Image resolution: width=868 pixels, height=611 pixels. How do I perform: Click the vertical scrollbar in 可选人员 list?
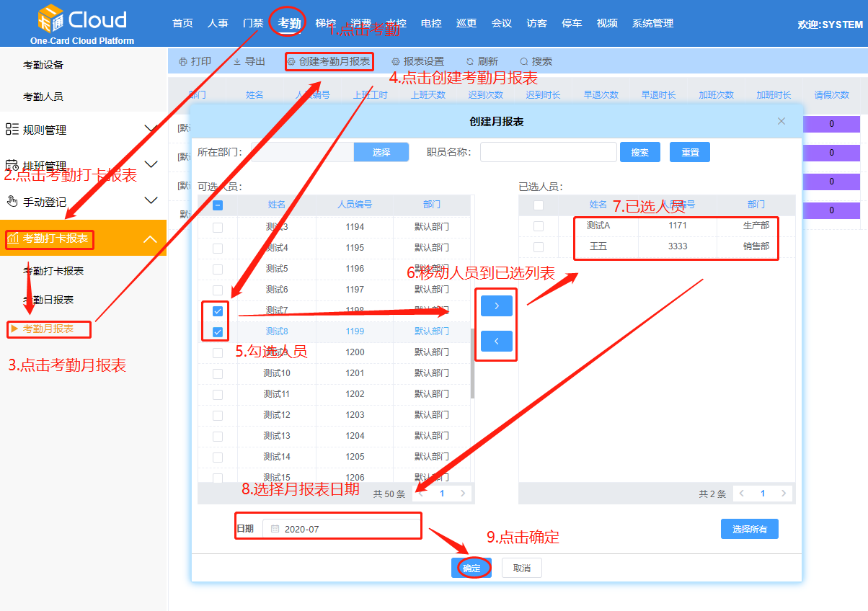click(472, 364)
